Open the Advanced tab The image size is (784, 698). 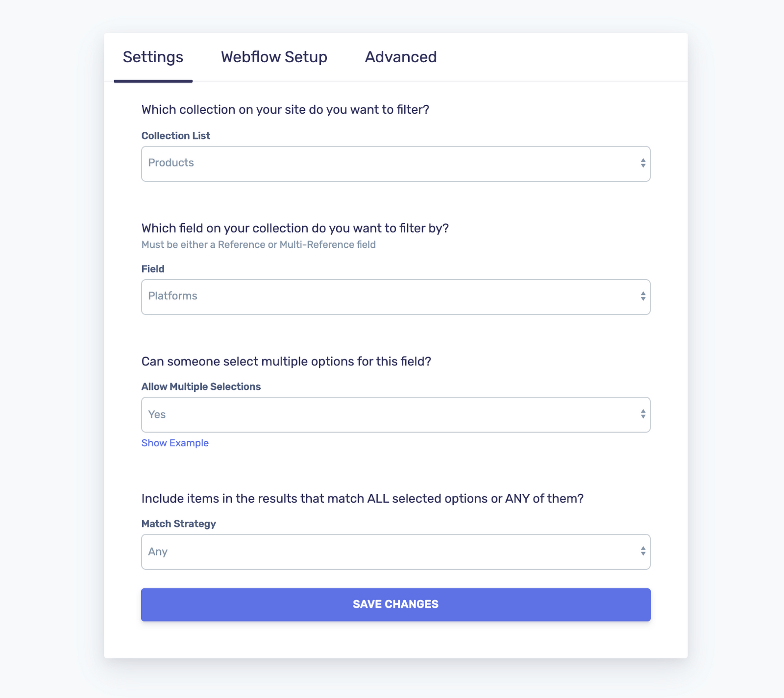400,57
